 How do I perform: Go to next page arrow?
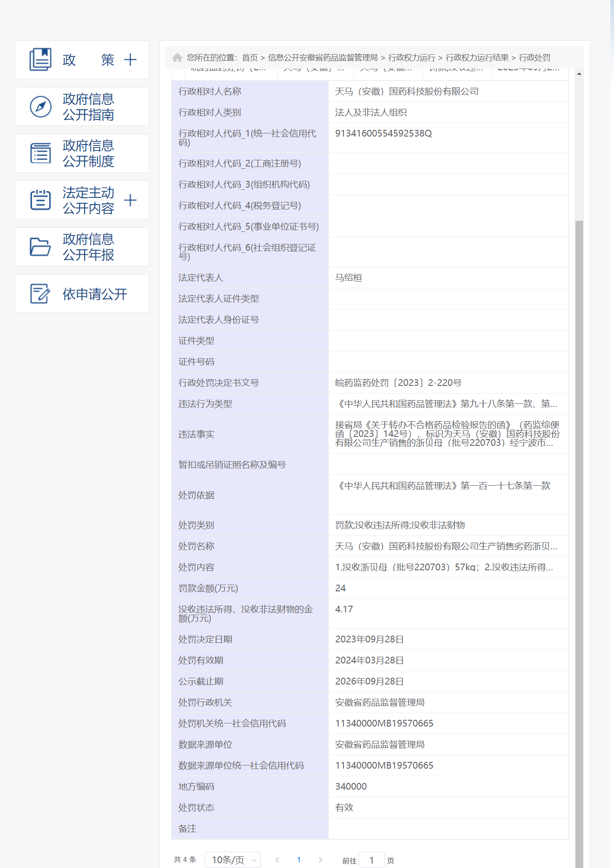pyautogui.click(x=320, y=859)
